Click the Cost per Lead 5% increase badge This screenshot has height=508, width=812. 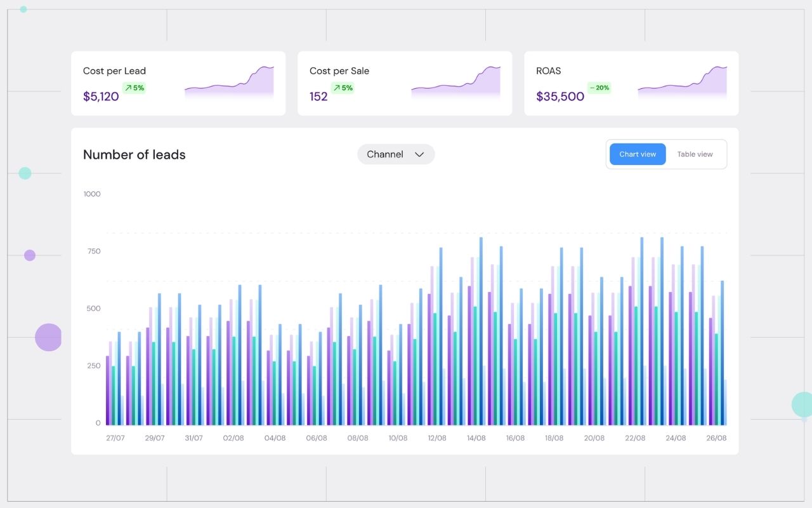tap(134, 88)
